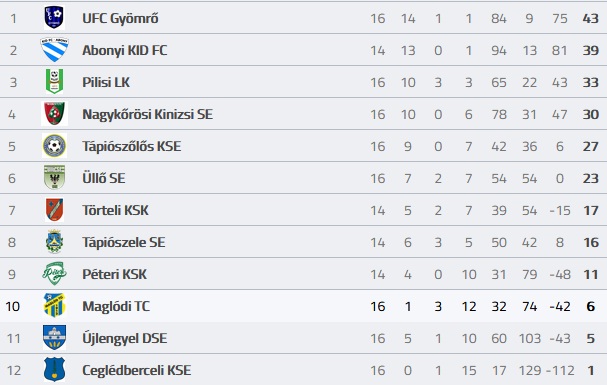Select the highlighted Maglódi TC points value 6
Viewport: 607px width, 385px height.
pyautogui.click(x=590, y=306)
